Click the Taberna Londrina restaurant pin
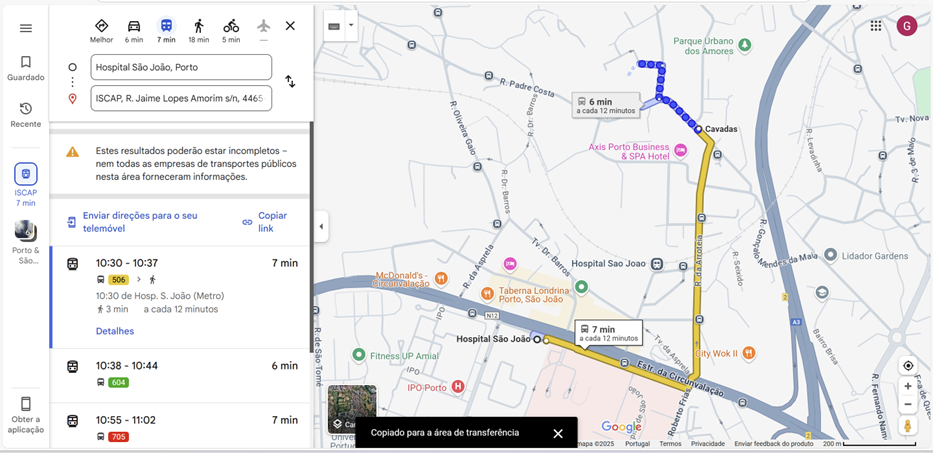933x453 pixels. [x=487, y=292]
